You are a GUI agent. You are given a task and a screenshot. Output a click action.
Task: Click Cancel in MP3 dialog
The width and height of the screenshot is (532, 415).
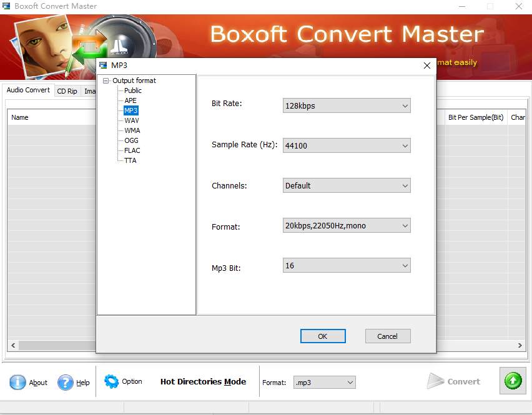(388, 336)
